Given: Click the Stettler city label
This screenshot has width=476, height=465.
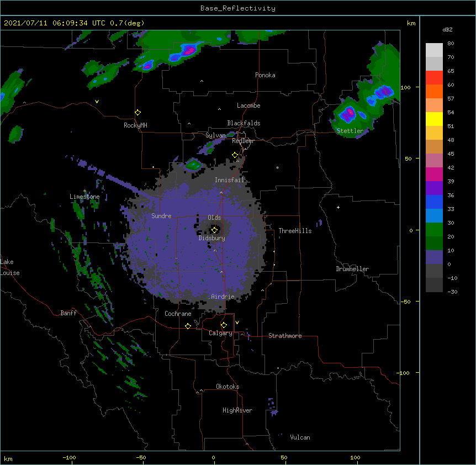Looking at the screenshot, I should click(350, 131).
